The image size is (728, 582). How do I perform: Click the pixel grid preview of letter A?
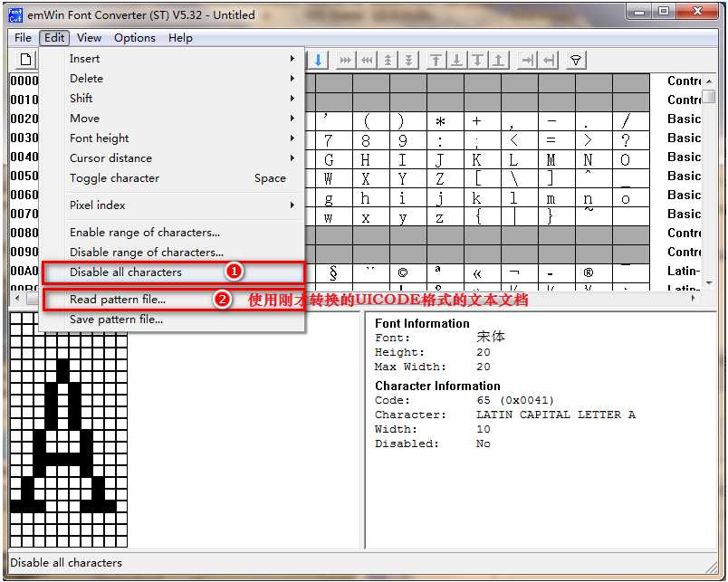(69, 430)
